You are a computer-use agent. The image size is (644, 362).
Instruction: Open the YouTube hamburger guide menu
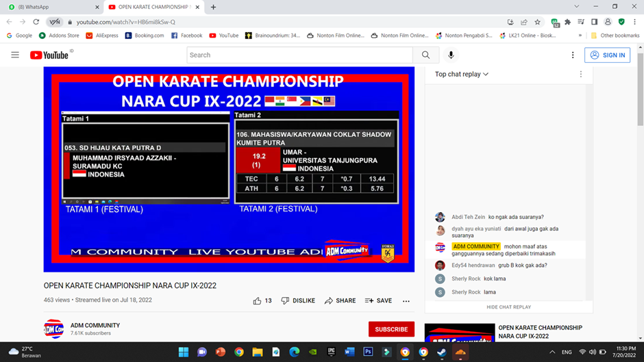(15, 55)
